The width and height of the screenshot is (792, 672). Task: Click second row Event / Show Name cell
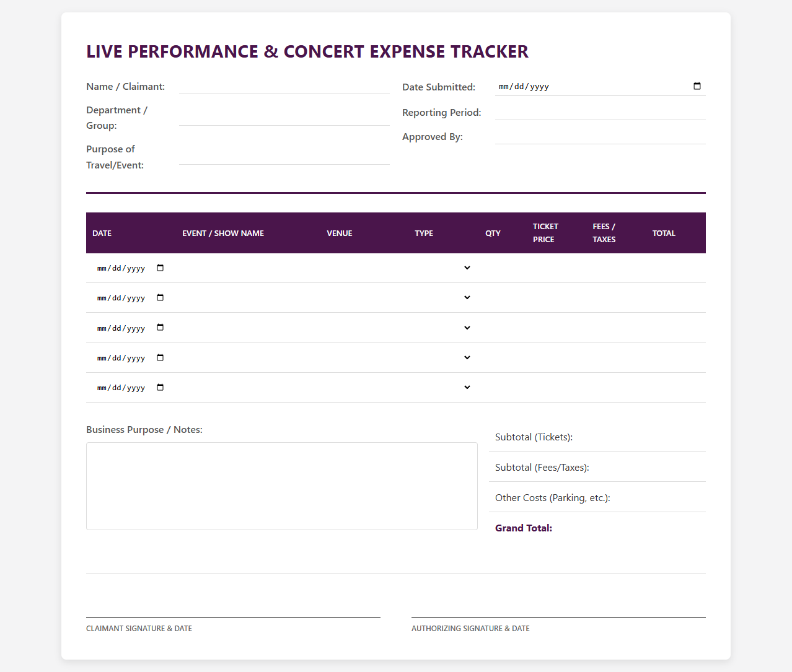[x=248, y=298]
